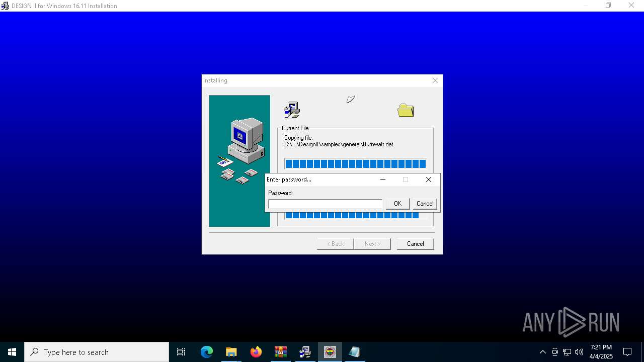Viewport: 644px width, 362px height.
Task: Open the volume control tray icon
Action: [x=579, y=352]
